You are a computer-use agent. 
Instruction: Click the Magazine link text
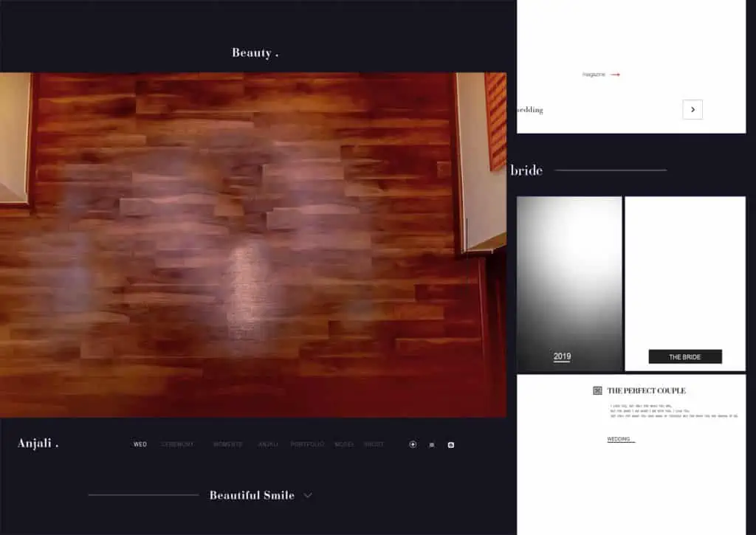(x=594, y=75)
